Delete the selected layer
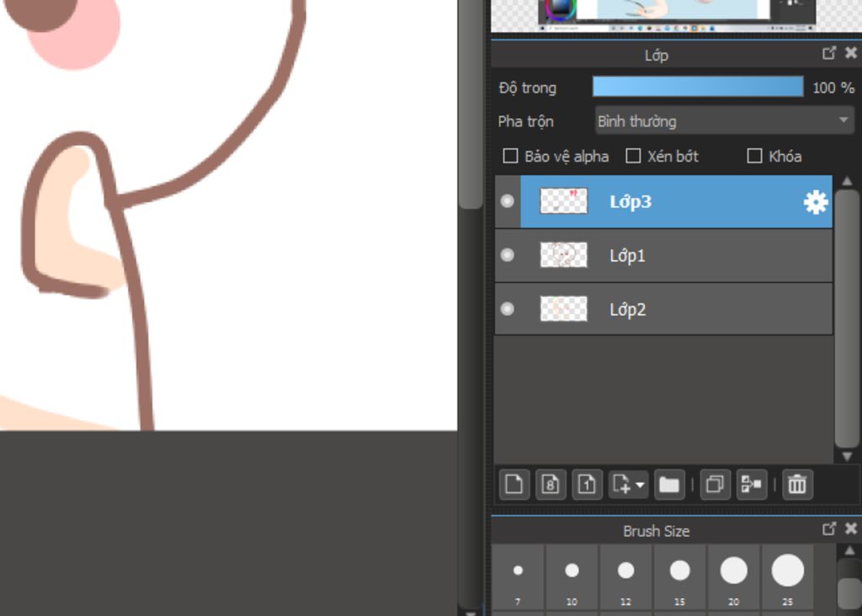Viewport: 862px width, 616px height. (797, 485)
